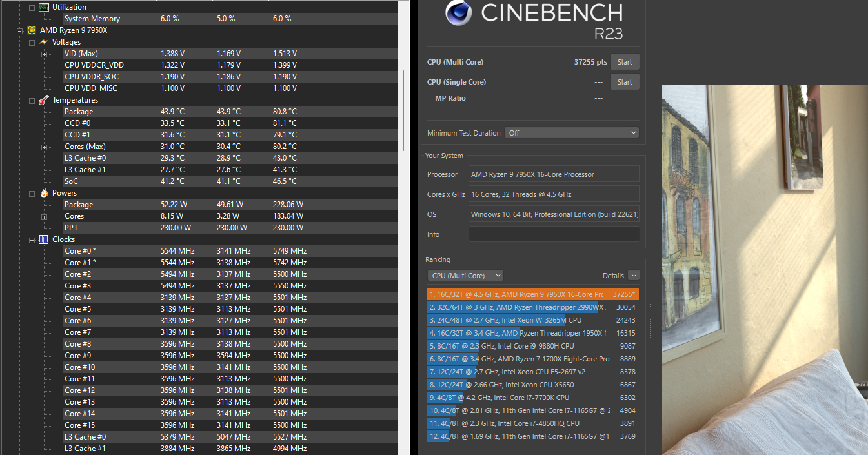This screenshot has height=455, width=868.
Task: Click inside the Info text field
Action: (553, 234)
